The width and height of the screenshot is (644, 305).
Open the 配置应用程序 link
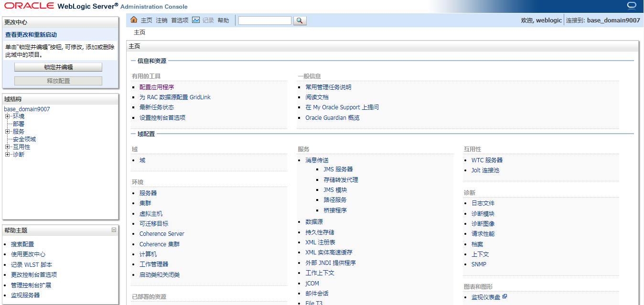(x=157, y=87)
